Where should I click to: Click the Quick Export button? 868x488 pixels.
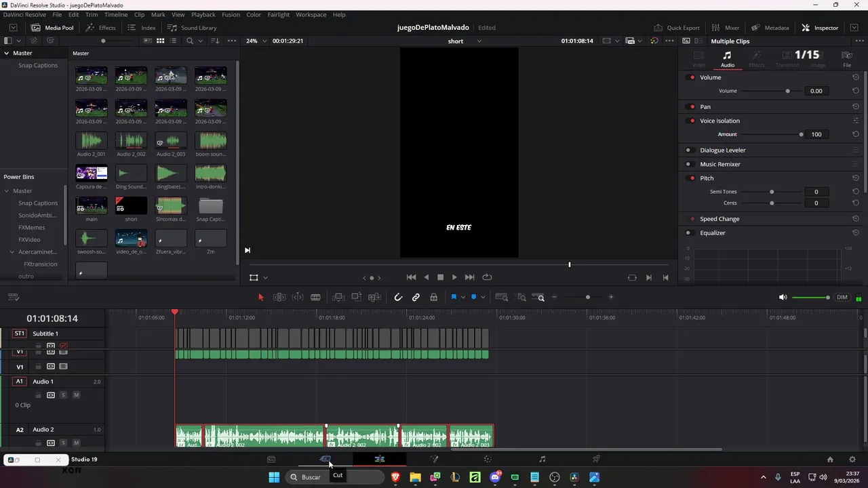point(676,28)
